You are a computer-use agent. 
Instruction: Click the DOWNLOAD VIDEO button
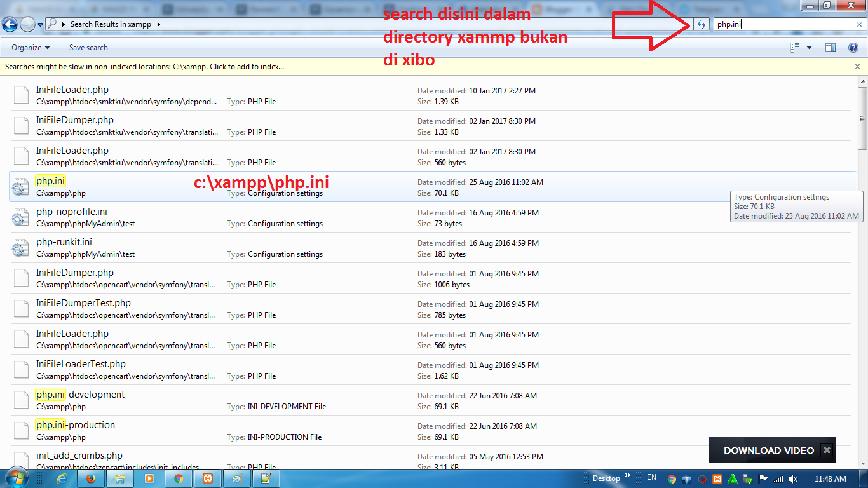tap(768, 450)
